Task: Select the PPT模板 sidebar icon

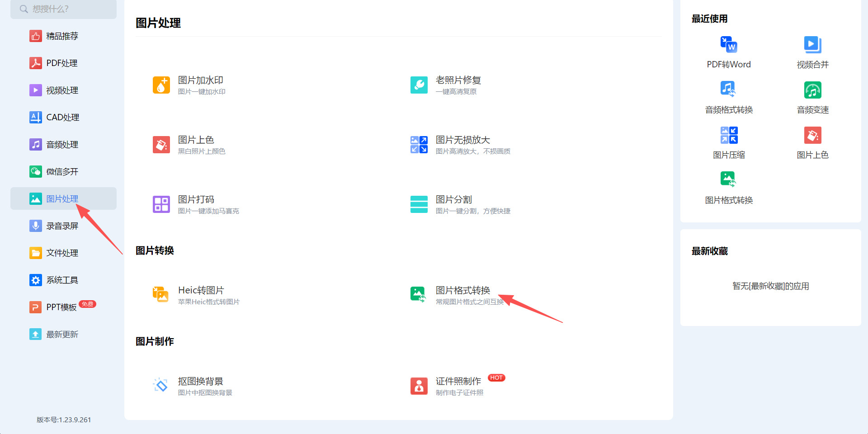Action: pos(36,307)
